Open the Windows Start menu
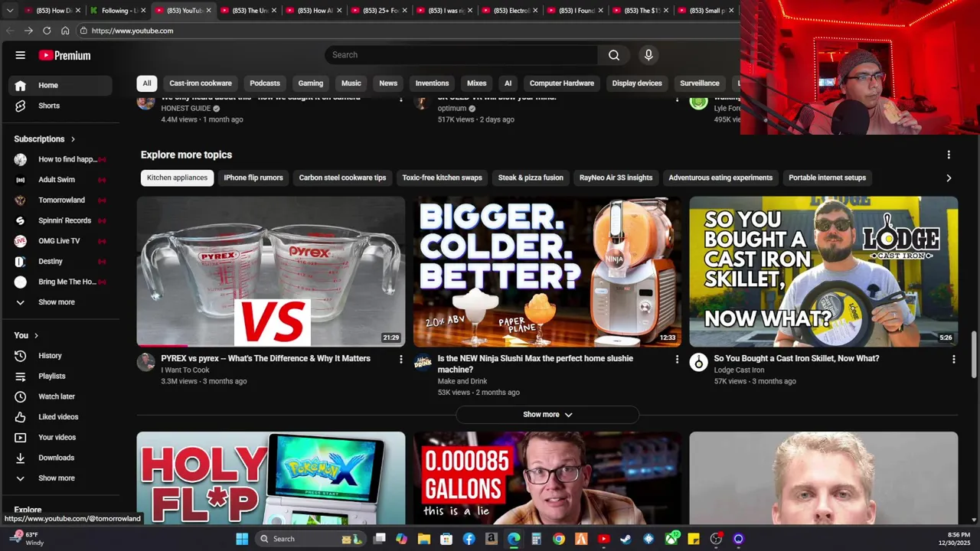The width and height of the screenshot is (980, 551). point(242,539)
